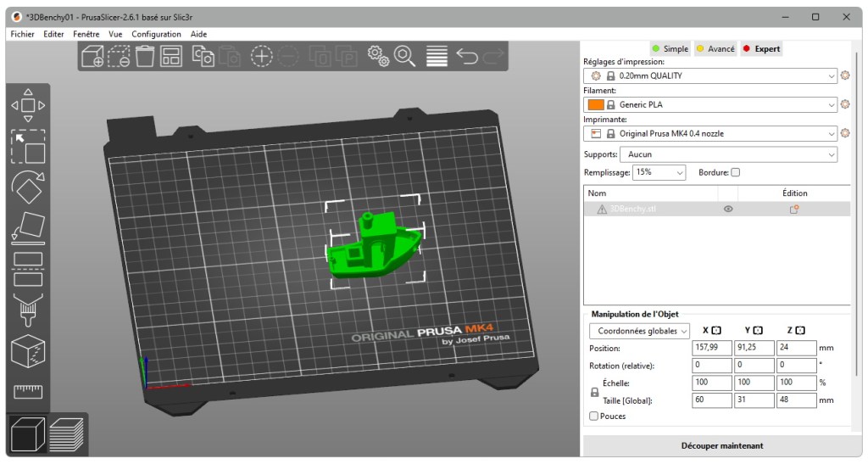
Task: Click the Copy toolbar icon
Action: pyautogui.click(x=203, y=57)
